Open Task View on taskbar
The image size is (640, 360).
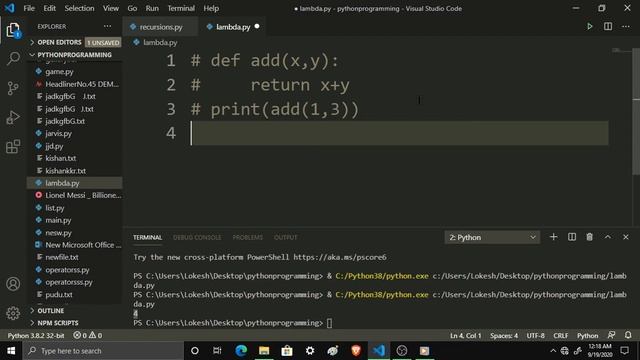click(217, 351)
